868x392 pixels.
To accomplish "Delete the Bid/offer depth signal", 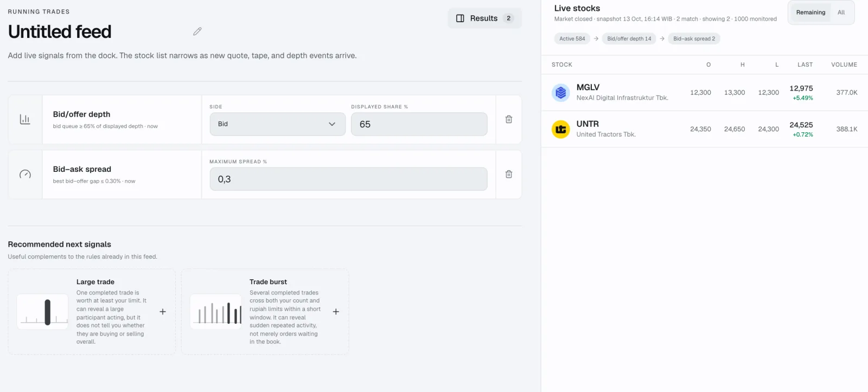I will 509,119.
